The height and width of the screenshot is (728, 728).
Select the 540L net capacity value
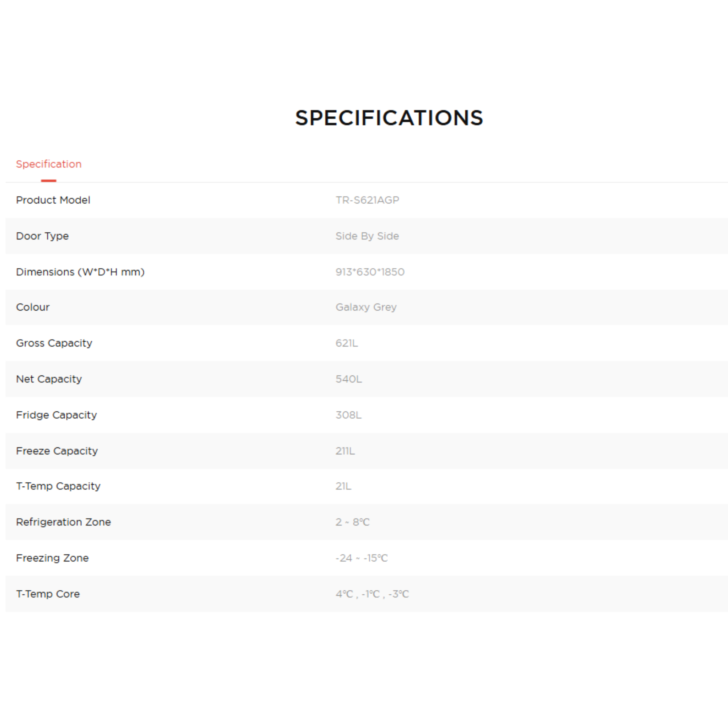coord(349,379)
